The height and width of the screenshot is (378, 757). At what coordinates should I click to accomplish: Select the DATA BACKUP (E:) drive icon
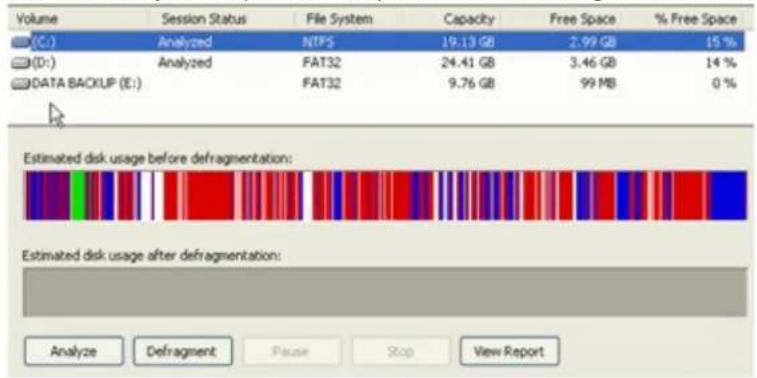(21, 83)
